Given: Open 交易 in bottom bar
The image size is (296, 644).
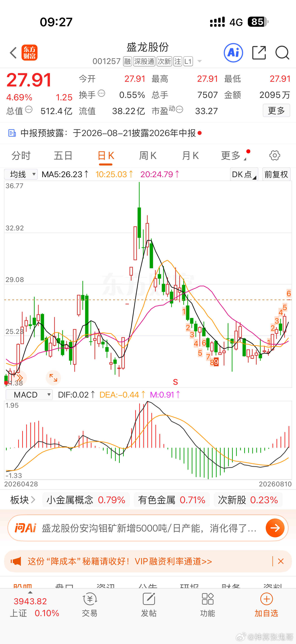Looking at the screenshot, I should [x=90, y=605].
